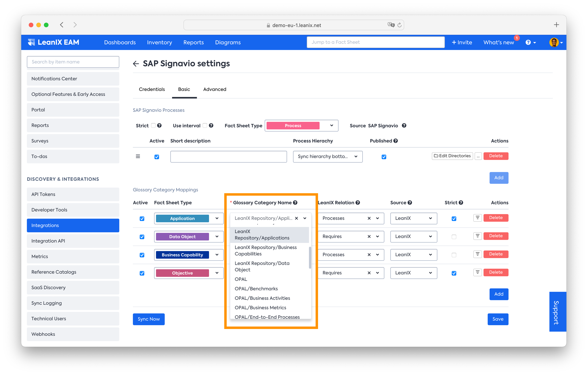Open the Diagrams menu

tap(228, 42)
